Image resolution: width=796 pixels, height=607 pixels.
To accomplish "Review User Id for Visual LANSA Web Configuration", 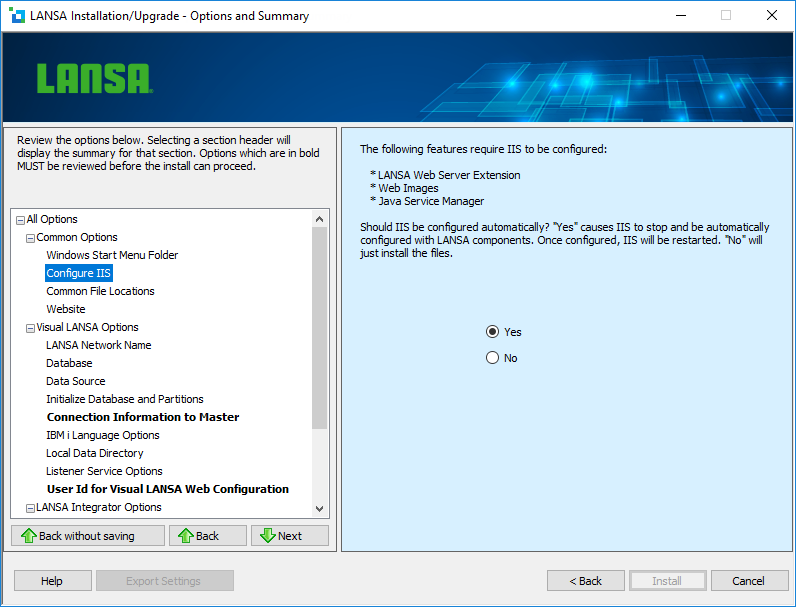I will click(168, 489).
